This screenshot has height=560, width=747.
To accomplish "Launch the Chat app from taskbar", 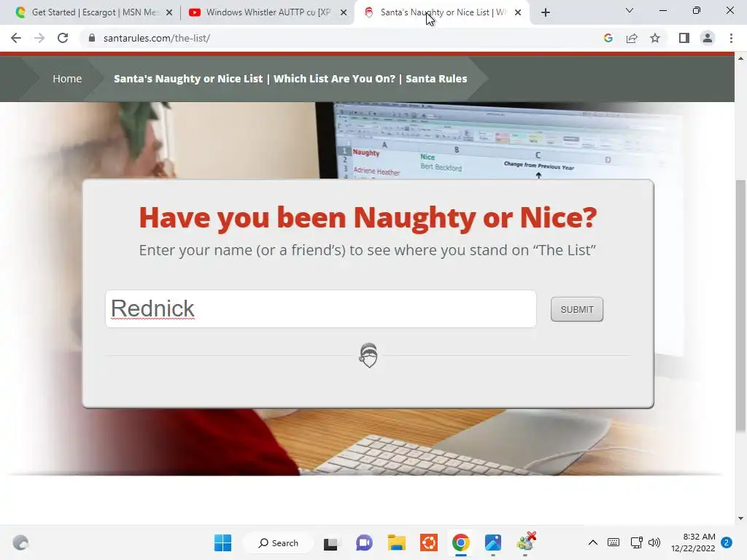I will coord(364,542).
